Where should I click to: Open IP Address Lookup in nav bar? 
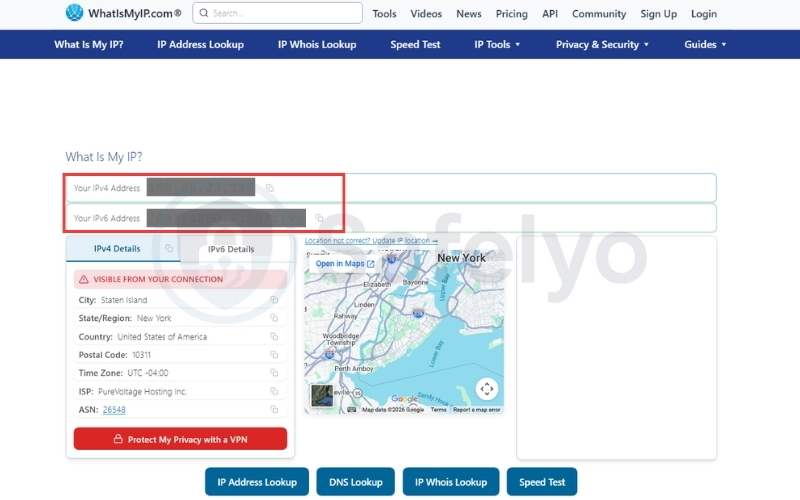[x=201, y=44]
